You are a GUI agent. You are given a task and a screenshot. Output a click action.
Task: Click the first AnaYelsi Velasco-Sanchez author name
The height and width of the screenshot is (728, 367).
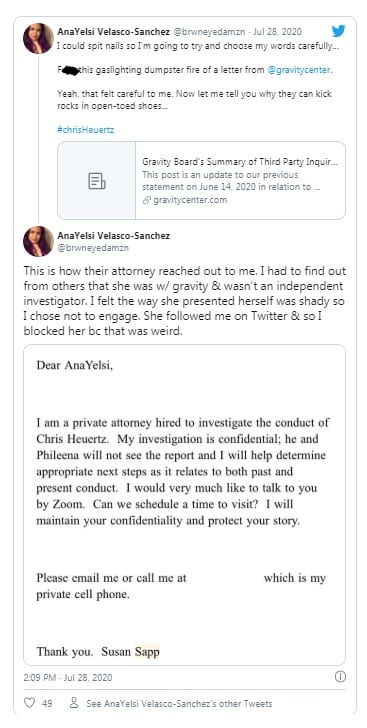114,32
